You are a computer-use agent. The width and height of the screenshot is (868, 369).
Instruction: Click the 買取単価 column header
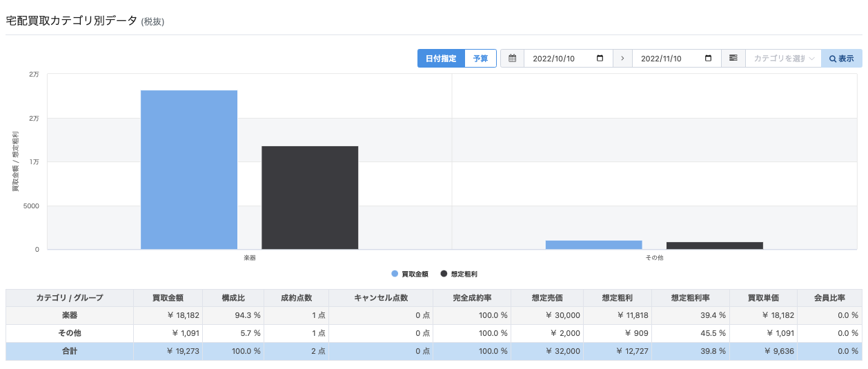coord(763,298)
